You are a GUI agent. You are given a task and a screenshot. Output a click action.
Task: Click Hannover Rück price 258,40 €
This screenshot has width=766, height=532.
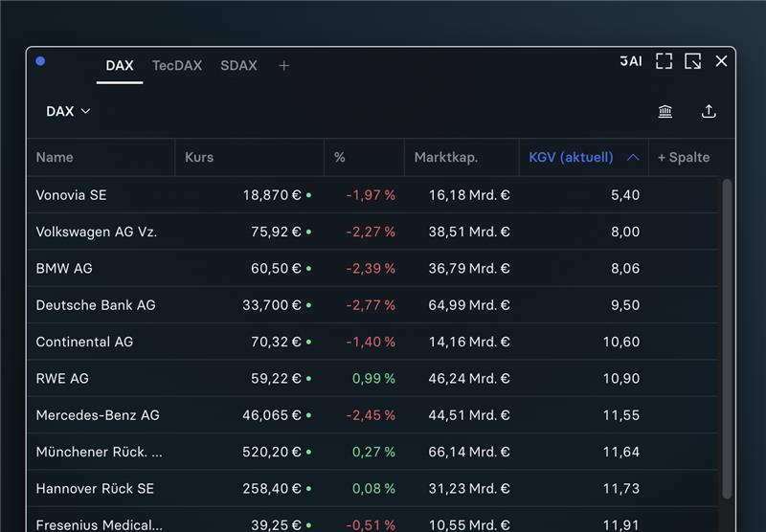(x=272, y=489)
